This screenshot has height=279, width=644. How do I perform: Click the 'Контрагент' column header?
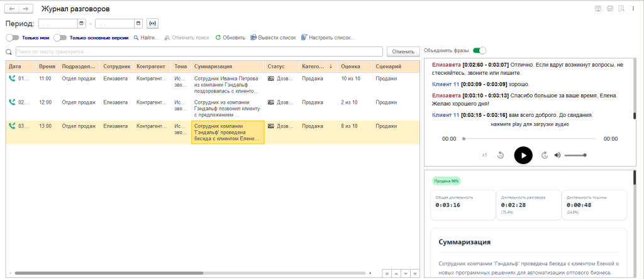click(151, 67)
